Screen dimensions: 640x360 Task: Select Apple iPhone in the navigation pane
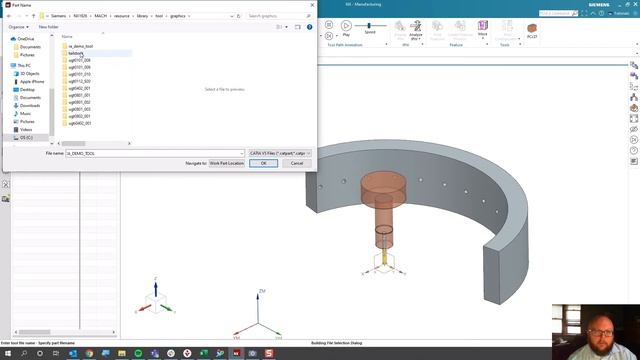click(x=32, y=82)
